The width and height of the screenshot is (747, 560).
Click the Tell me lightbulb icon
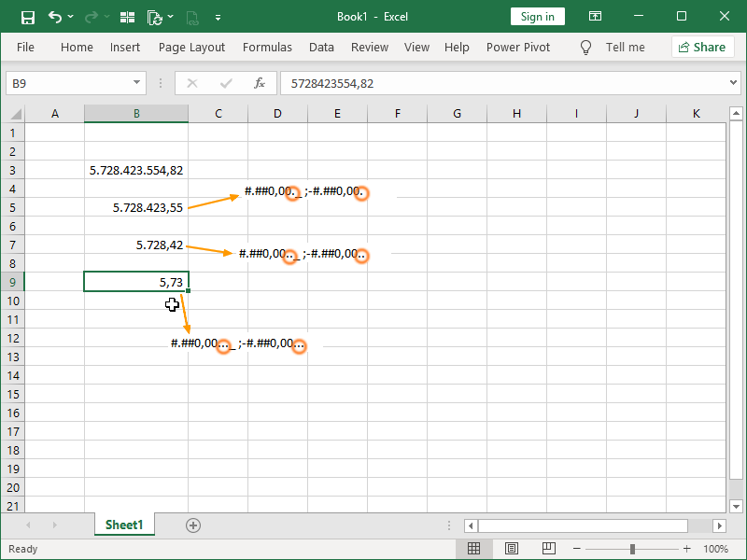[585, 46]
